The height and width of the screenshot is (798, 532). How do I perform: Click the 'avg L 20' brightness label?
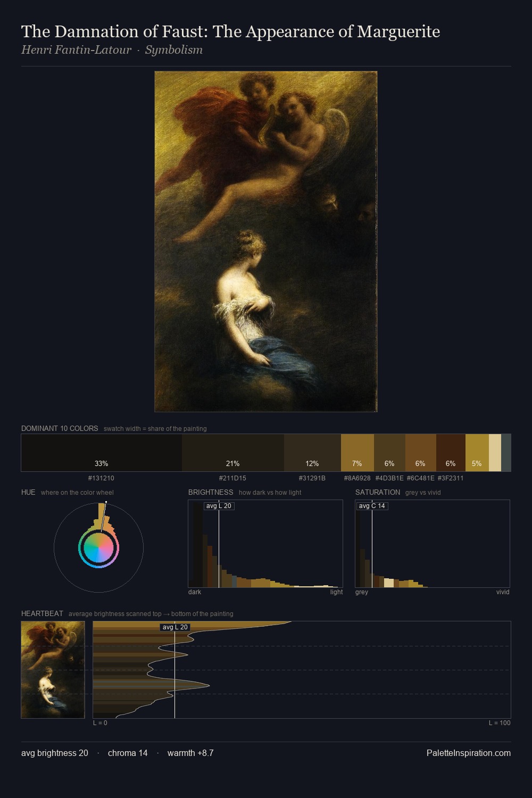[x=219, y=506]
